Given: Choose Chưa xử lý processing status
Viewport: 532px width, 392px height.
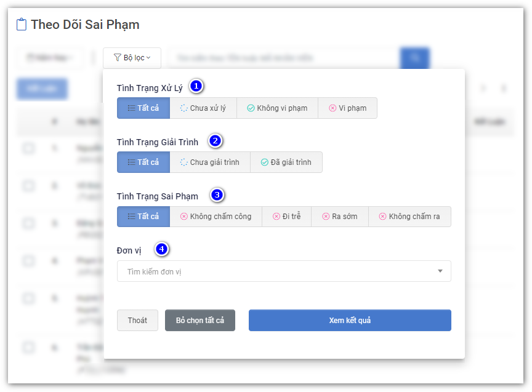Looking at the screenshot, I should tap(203, 108).
